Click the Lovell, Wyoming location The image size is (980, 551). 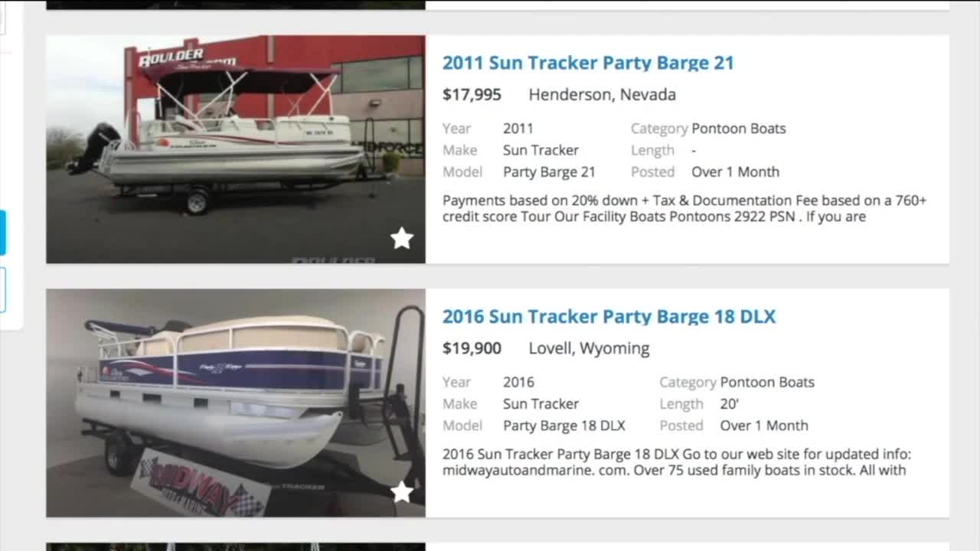pos(589,348)
